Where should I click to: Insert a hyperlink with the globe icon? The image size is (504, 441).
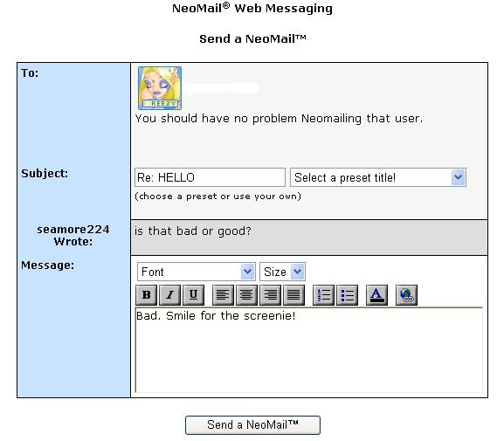pyautogui.click(x=407, y=295)
